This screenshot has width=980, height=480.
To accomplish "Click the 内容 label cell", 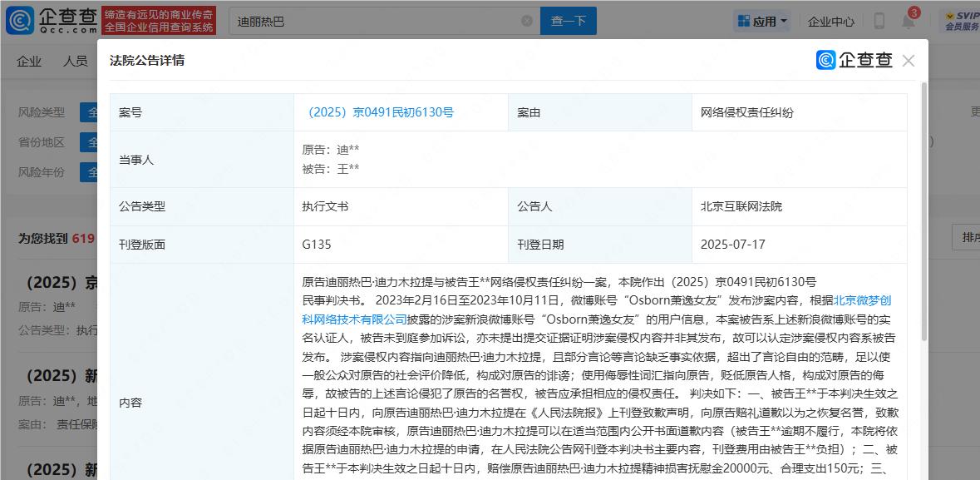I will pos(202,372).
